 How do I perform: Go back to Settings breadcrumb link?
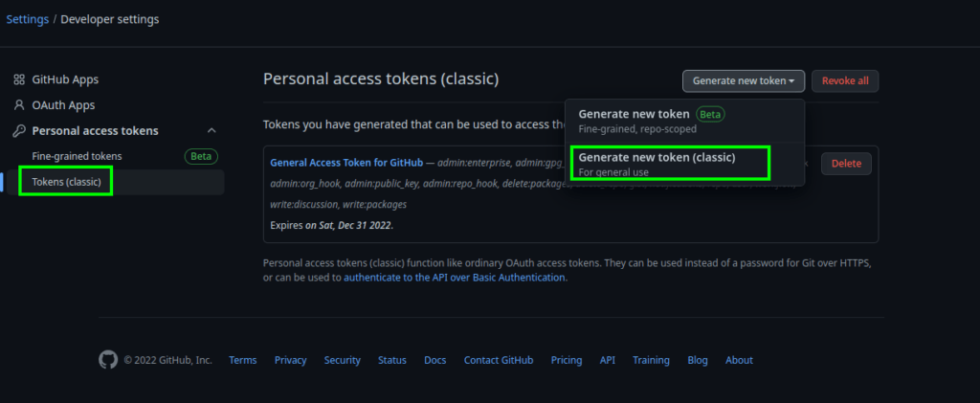tap(28, 19)
